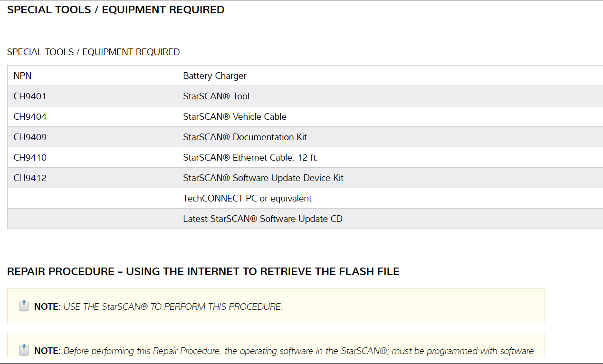Click 'StarSCAN® Ethernet Cable, 12 ft.' entry
Image resolution: width=603 pixels, height=364 pixels.
click(x=250, y=158)
